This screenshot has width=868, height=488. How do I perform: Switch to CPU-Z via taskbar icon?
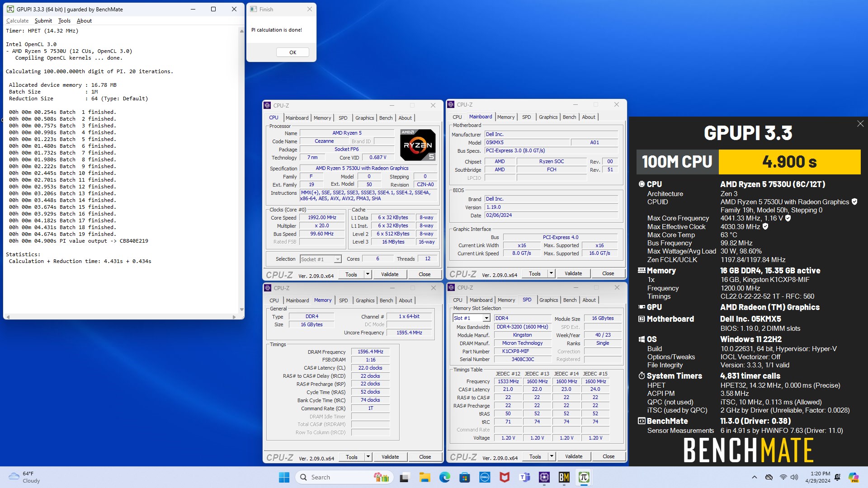[x=544, y=477]
